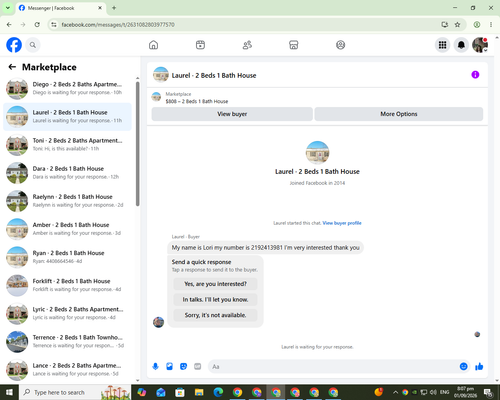
Task: Click the voice clip microphone icon
Action: 155,367
